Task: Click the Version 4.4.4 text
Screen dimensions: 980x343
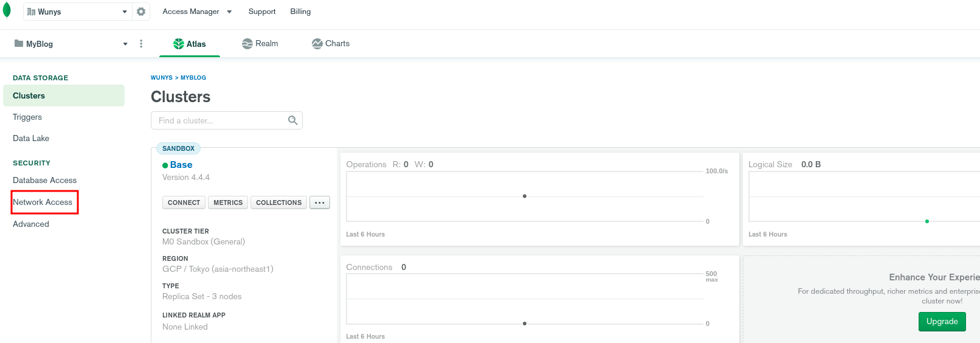Action: click(x=186, y=178)
